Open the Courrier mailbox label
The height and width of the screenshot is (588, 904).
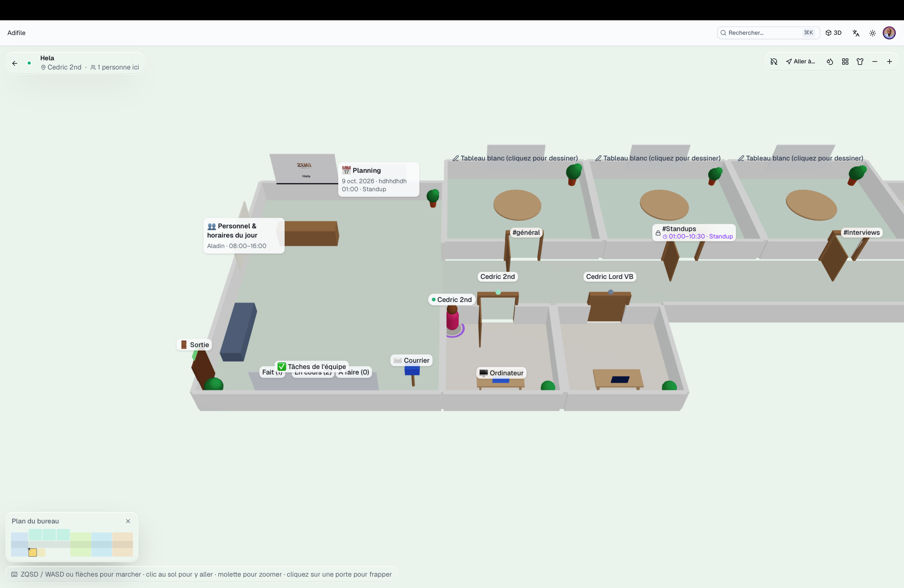click(x=411, y=360)
